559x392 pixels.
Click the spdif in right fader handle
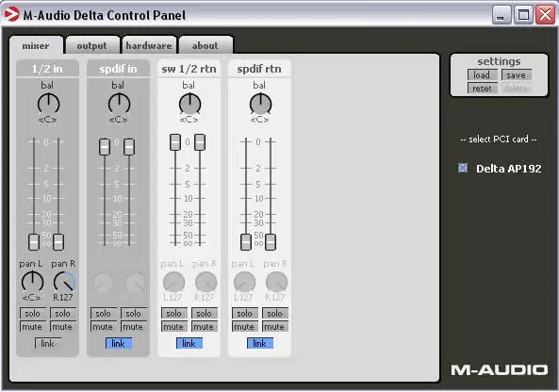coord(129,147)
